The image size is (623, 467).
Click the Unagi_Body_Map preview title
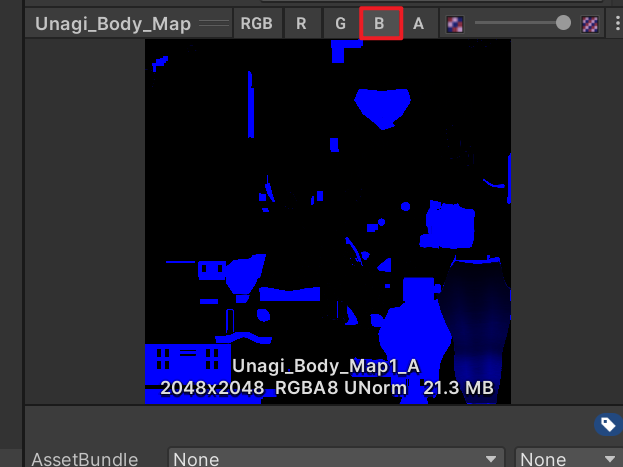click(x=113, y=23)
